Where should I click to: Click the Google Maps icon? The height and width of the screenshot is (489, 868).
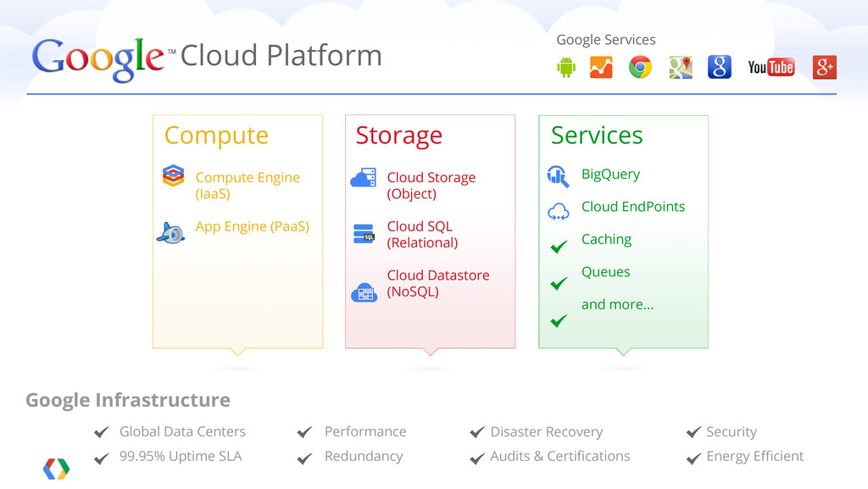(681, 68)
